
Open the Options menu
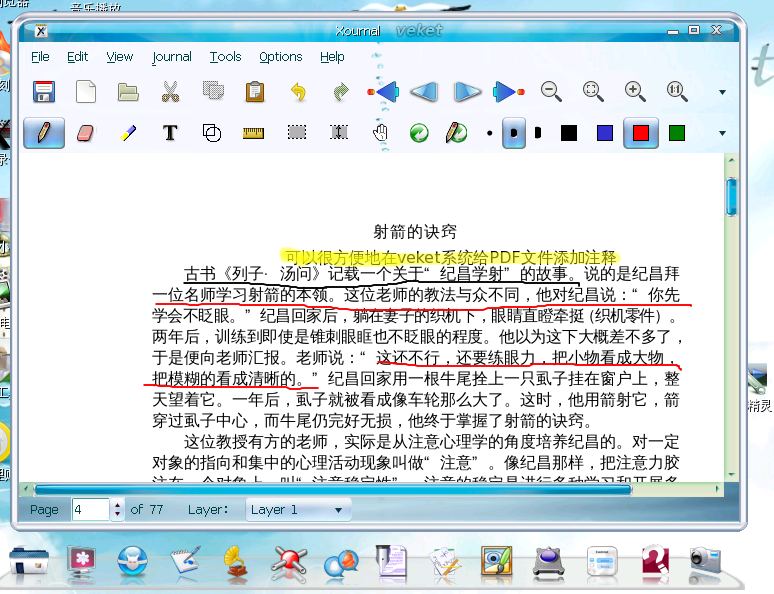pyautogui.click(x=280, y=57)
